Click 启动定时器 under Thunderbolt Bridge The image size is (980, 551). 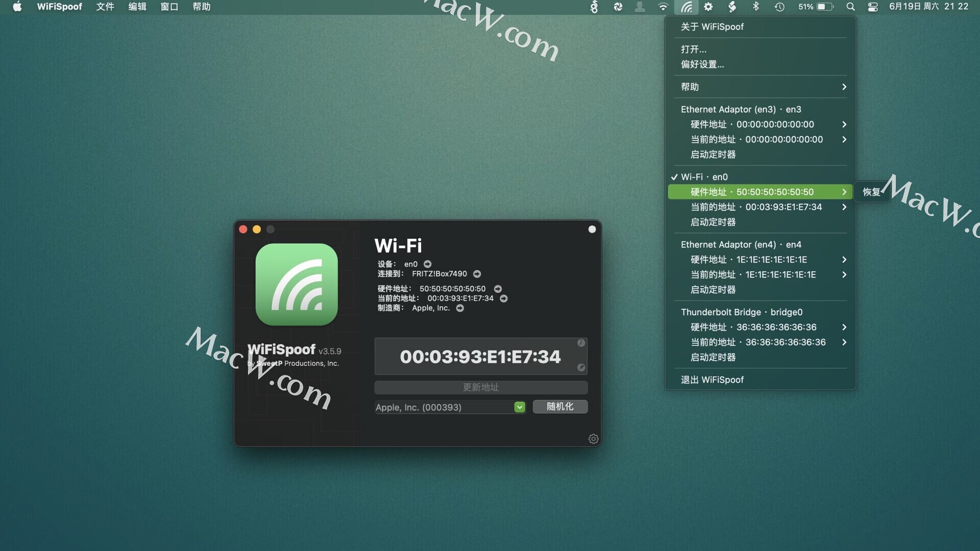point(760,357)
